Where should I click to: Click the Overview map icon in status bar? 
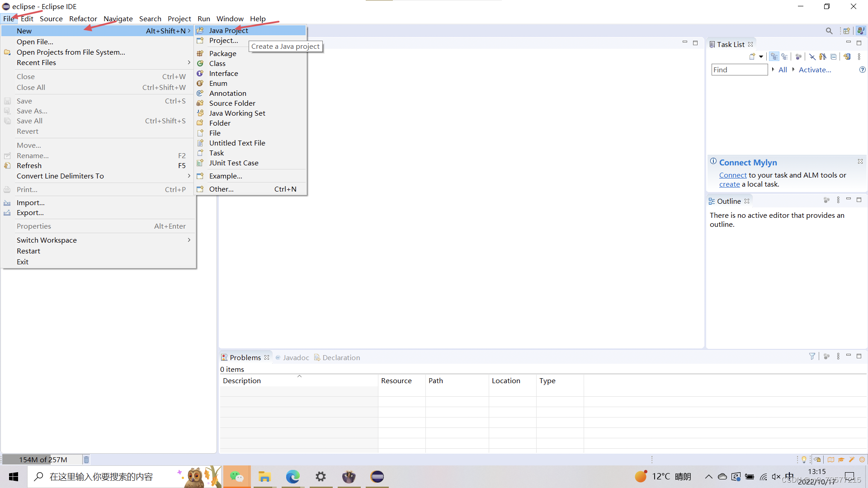point(831,460)
